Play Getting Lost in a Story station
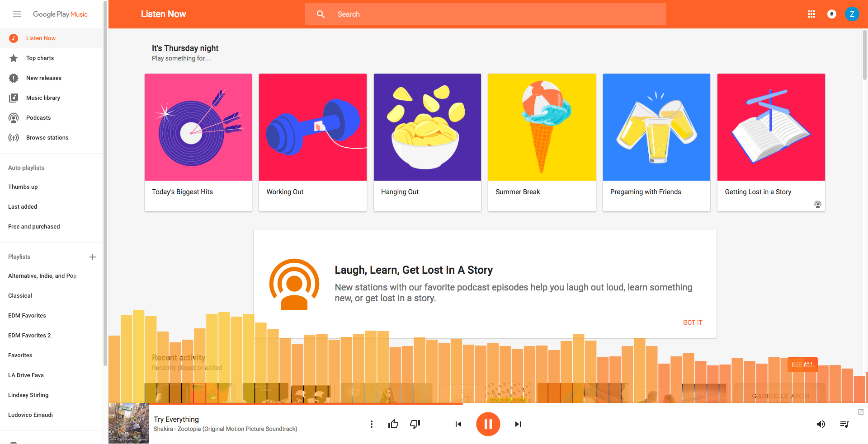Image resolution: width=868 pixels, height=444 pixels. coord(771,142)
